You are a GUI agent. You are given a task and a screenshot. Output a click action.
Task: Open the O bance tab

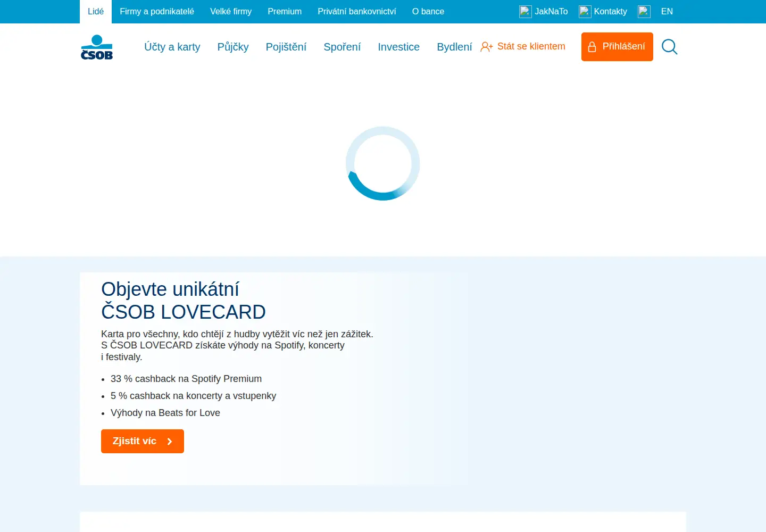tap(428, 12)
